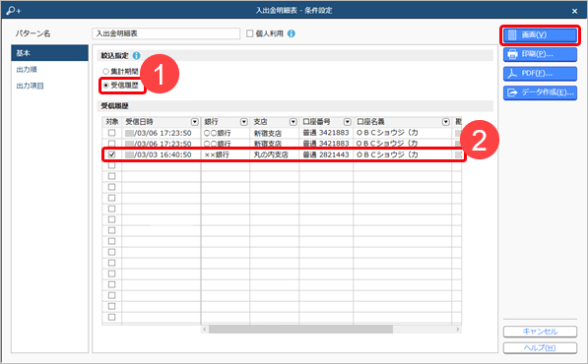Viewport: 588px width, 364px height.
Task: Close the 条件設定 dialog
Action: coord(574,11)
